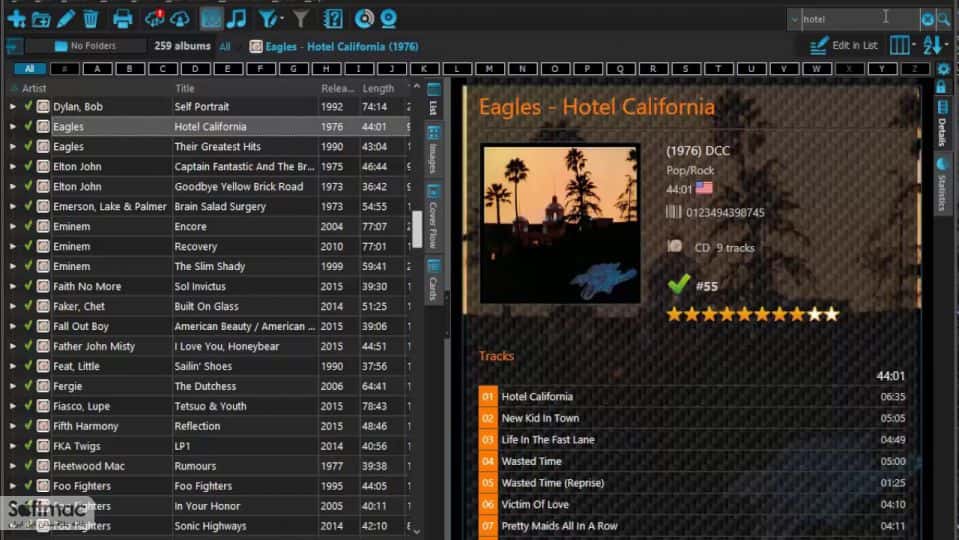
Task: Open the Print icon in toolbar
Action: [122, 19]
